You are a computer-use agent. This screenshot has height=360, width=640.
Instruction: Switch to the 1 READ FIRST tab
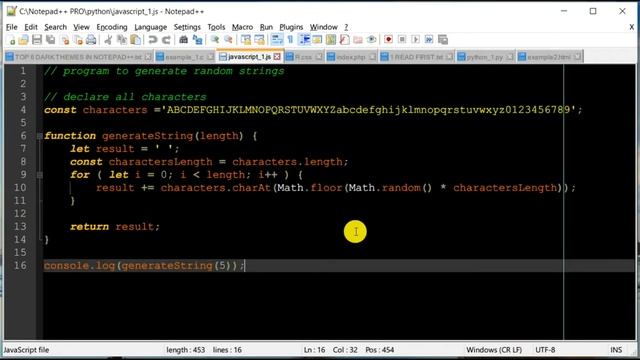[x=416, y=57]
